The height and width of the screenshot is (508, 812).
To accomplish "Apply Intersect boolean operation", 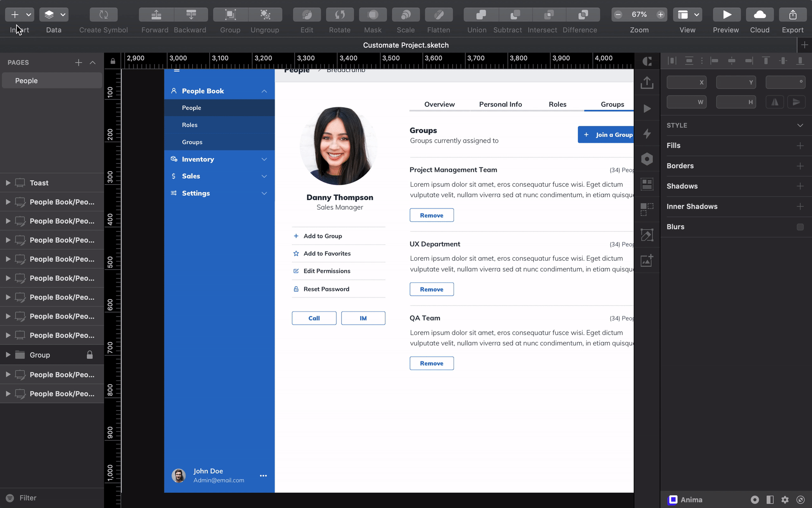I will tap(549, 15).
